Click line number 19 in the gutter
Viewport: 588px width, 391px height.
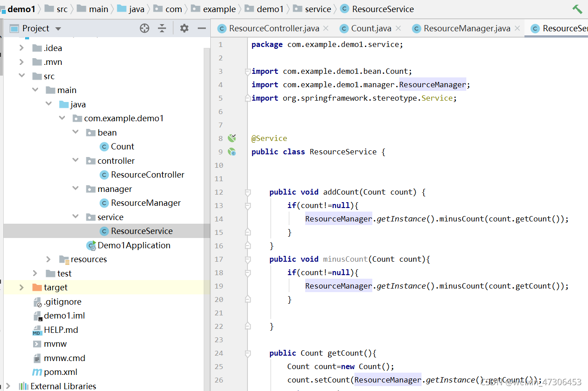[x=218, y=286]
